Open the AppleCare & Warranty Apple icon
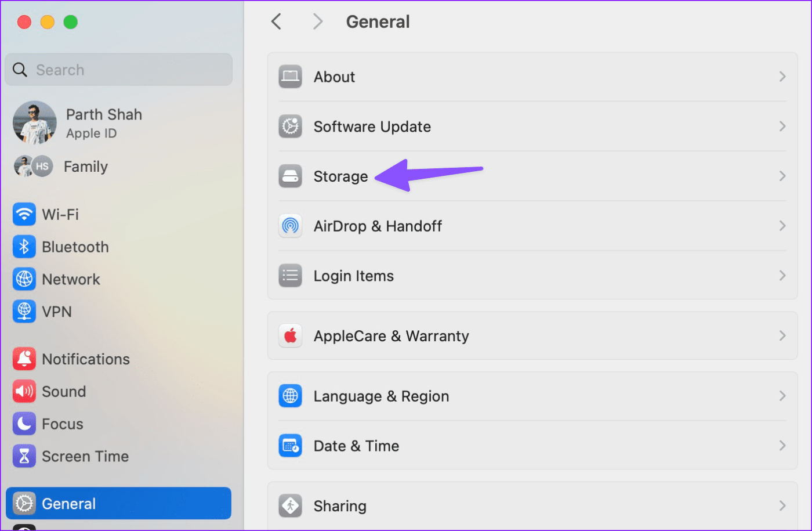 (290, 335)
